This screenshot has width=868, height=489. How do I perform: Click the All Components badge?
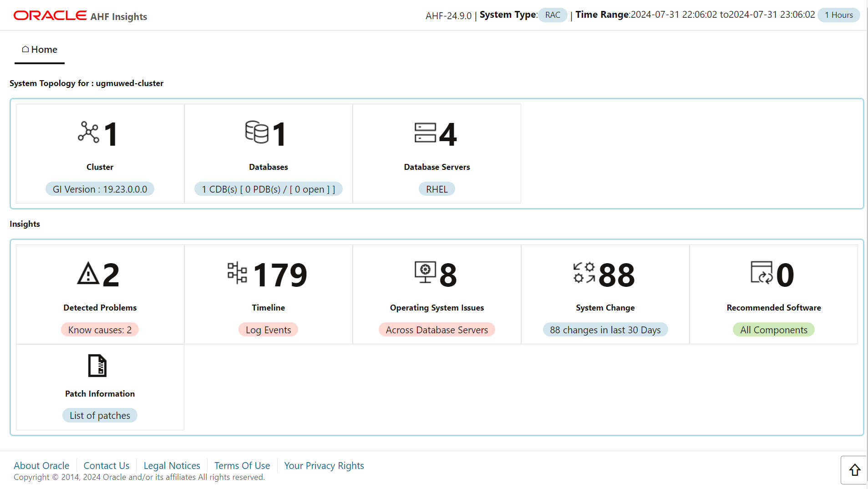(x=774, y=330)
